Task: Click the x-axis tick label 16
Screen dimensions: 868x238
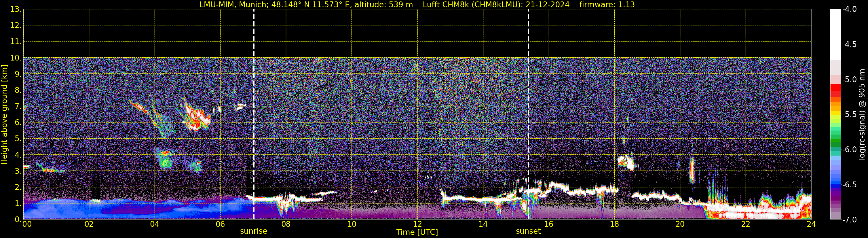Action: [549, 224]
